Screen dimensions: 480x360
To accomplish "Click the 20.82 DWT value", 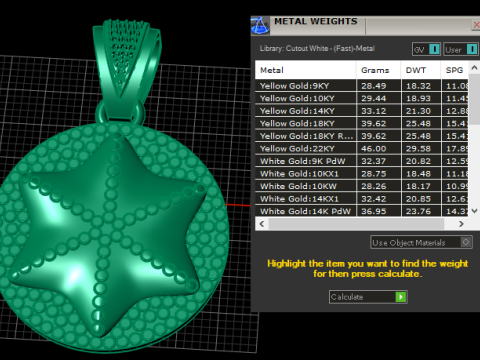I will pos(418,161).
